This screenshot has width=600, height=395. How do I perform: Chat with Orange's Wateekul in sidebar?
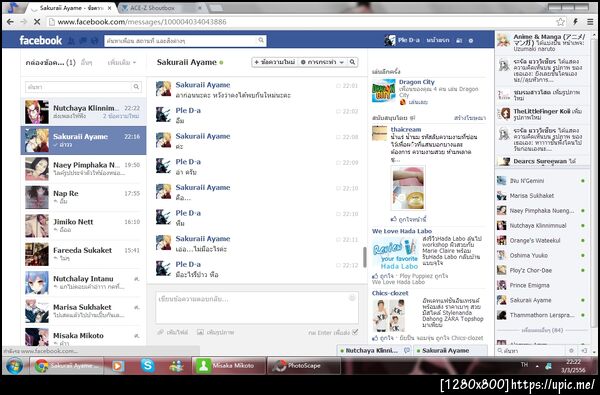(542, 240)
